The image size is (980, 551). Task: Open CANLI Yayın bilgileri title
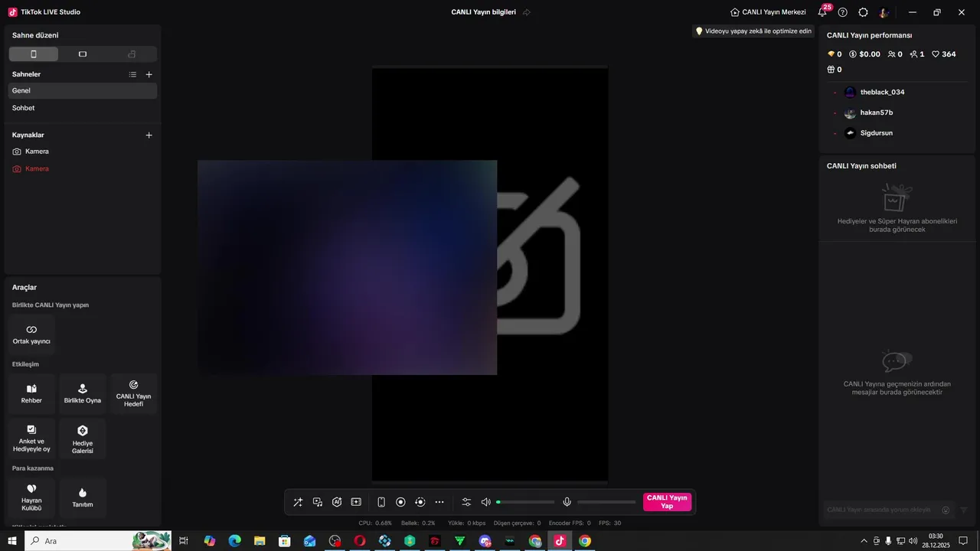(x=484, y=12)
